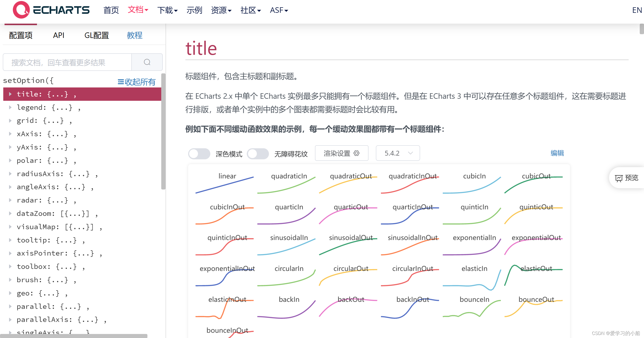This screenshot has height=338, width=644.
Task: Click the bounceOut easing chart
Action: 534,307
